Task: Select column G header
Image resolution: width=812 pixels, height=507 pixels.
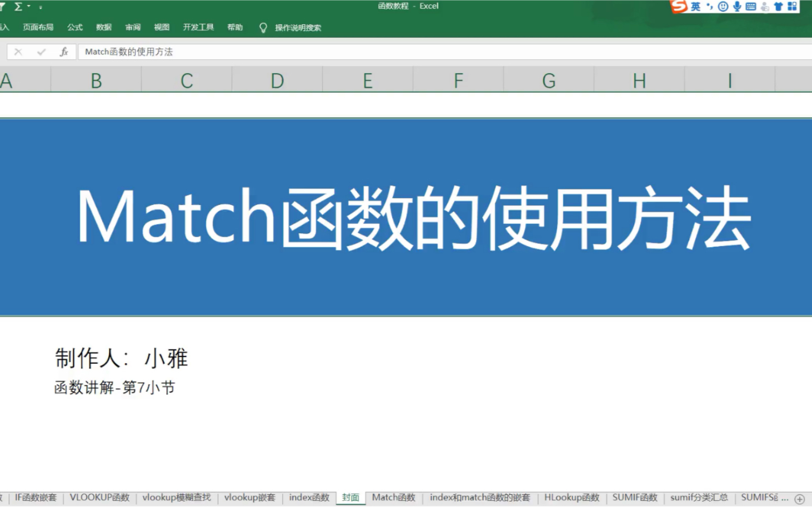Action: (549, 81)
